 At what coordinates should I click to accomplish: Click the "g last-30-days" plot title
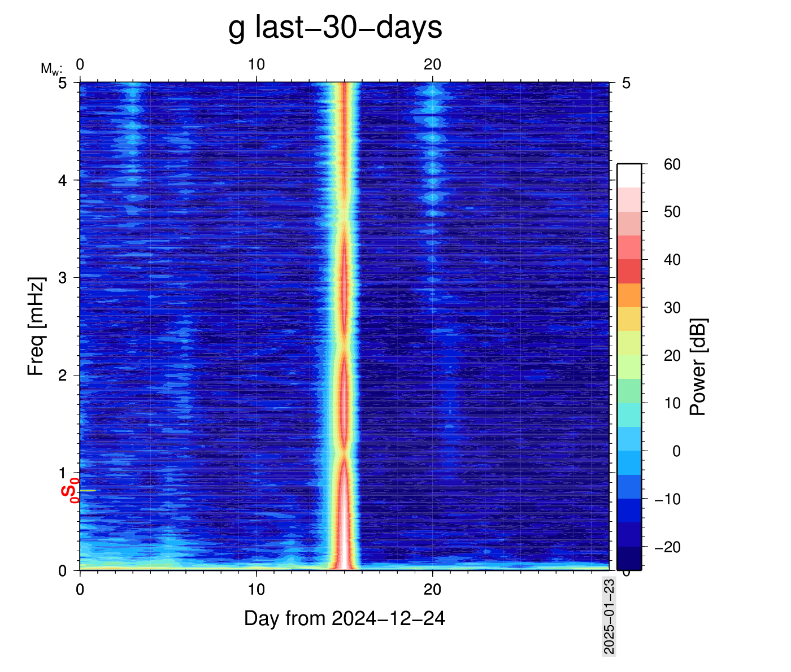click(335, 27)
